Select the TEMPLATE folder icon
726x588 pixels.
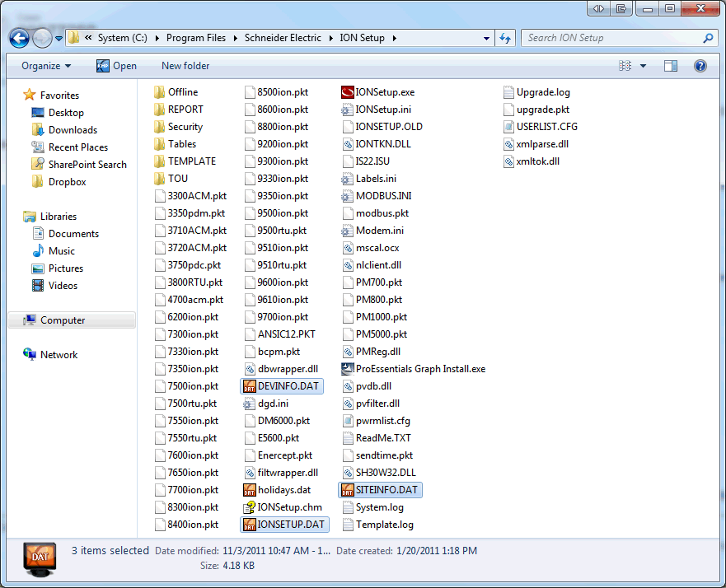click(x=159, y=161)
